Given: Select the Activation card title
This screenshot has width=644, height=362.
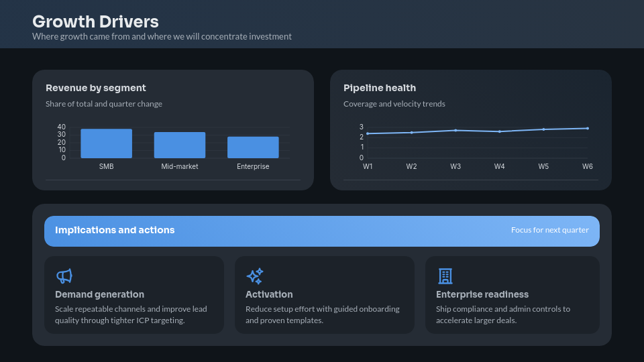Looking at the screenshot, I should pyautogui.click(x=269, y=294).
